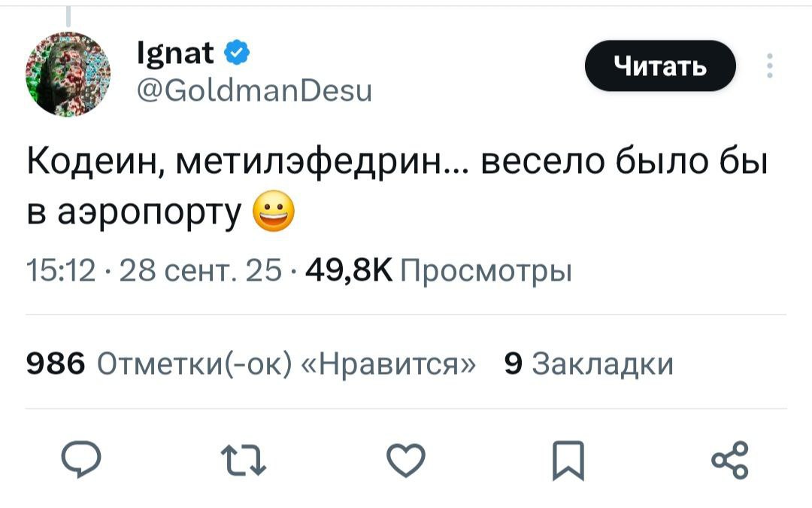
Task: Open the three-dot more options menu
Action: [x=769, y=66]
